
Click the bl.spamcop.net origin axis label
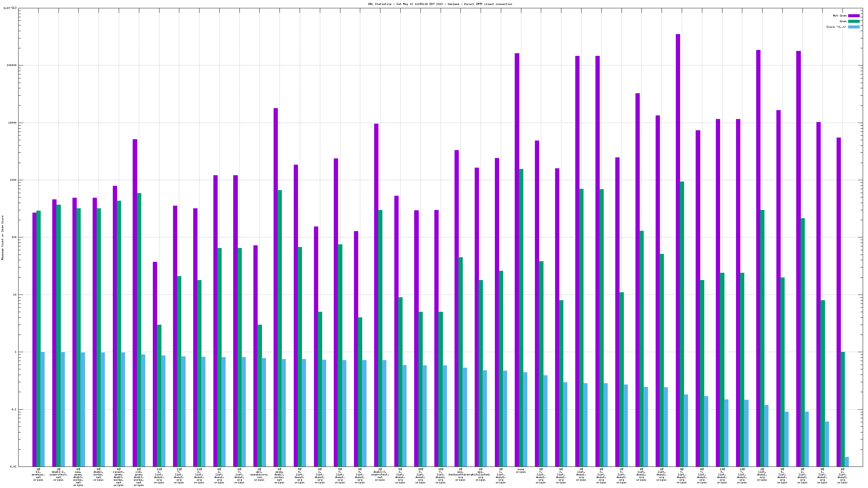38,474
